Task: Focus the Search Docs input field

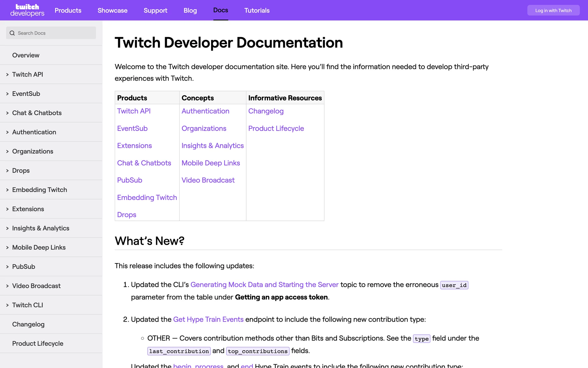Action: (55, 33)
